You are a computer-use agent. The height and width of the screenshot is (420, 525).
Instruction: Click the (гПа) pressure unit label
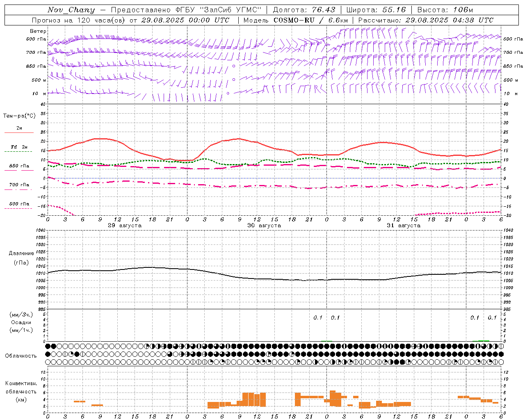click(x=21, y=263)
